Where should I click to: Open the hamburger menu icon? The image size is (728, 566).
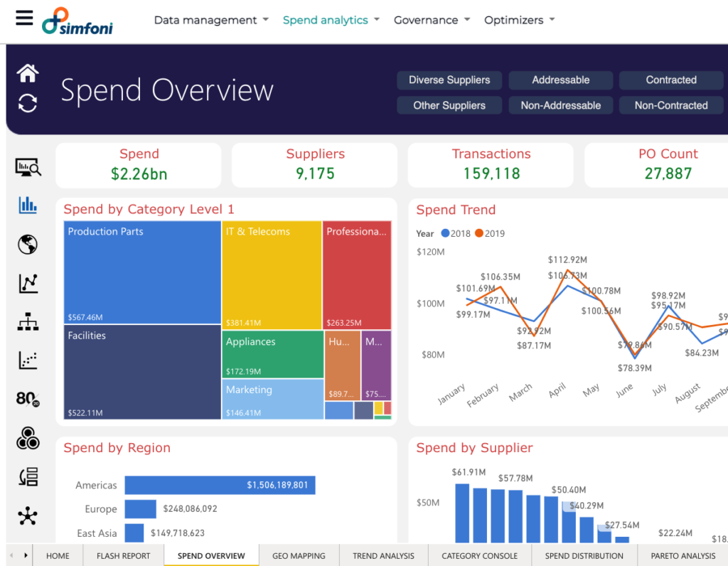click(x=24, y=18)
